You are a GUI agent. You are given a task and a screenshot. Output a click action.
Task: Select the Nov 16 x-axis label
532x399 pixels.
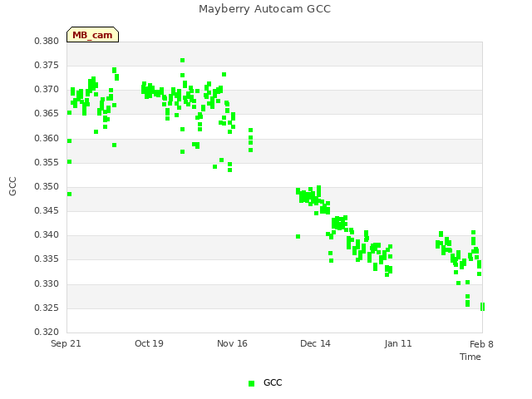point(232,343)
